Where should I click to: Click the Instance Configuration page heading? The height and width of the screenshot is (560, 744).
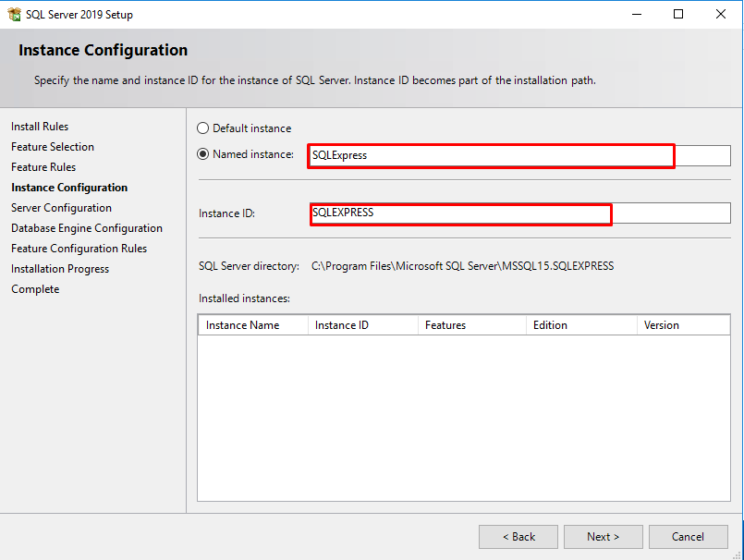click(103, 50)
